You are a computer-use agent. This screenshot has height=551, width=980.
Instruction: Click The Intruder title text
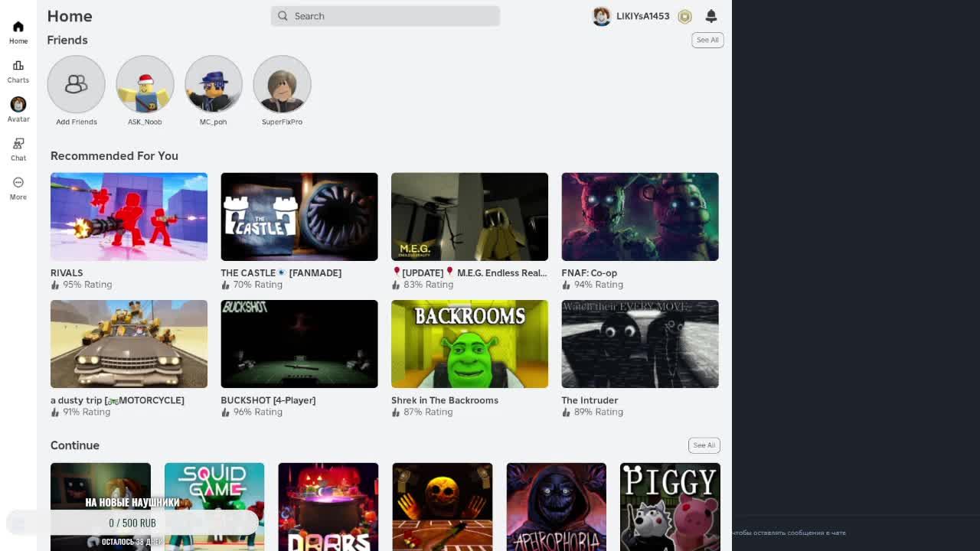click(590, 400)
